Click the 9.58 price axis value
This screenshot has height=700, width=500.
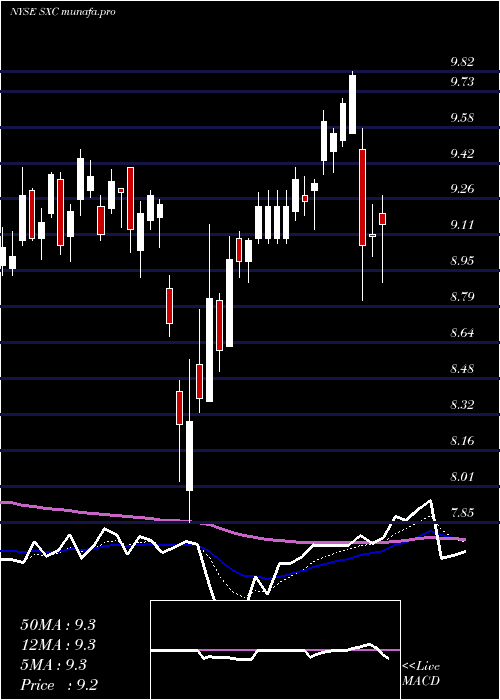[x=462, y=117]
